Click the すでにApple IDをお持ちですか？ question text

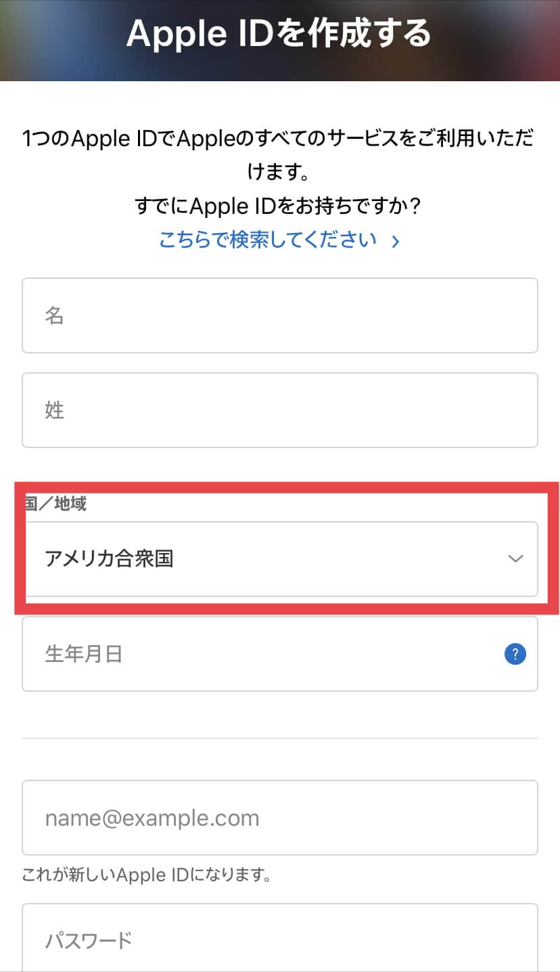pyautogui.click(x=279, y=206)
